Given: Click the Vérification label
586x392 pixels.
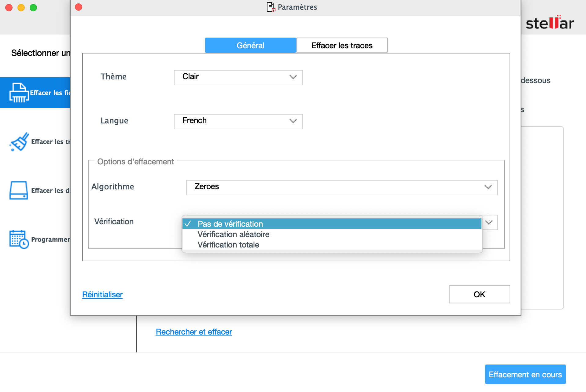Looking at the screenshot, I should click(114, 222).
